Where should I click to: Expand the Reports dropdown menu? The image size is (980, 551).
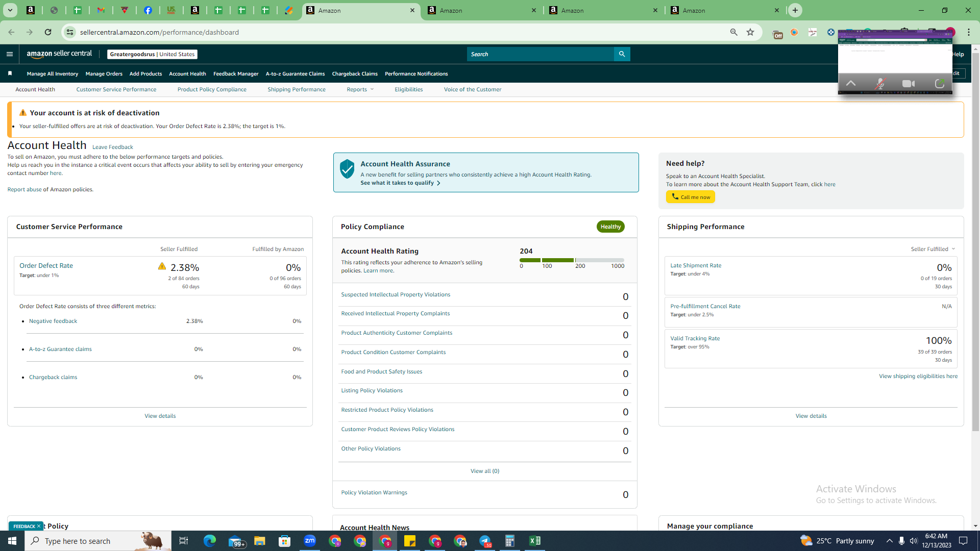360,89
